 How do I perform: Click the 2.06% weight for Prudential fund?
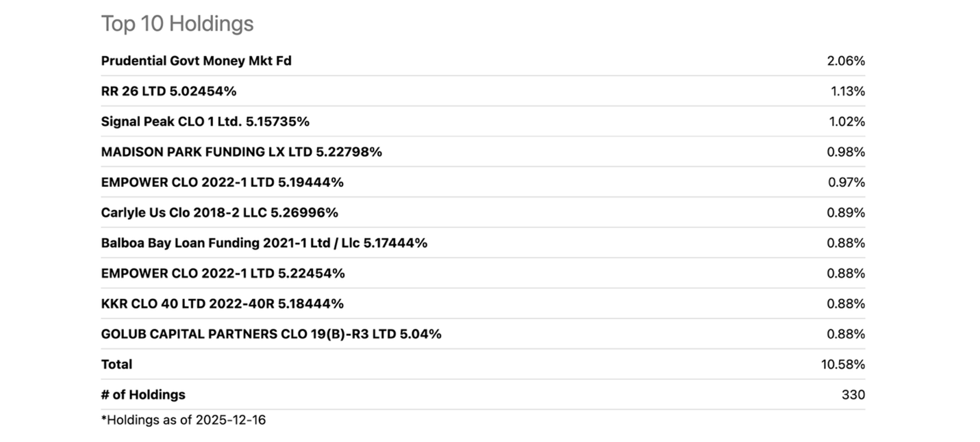pos(846,61)
